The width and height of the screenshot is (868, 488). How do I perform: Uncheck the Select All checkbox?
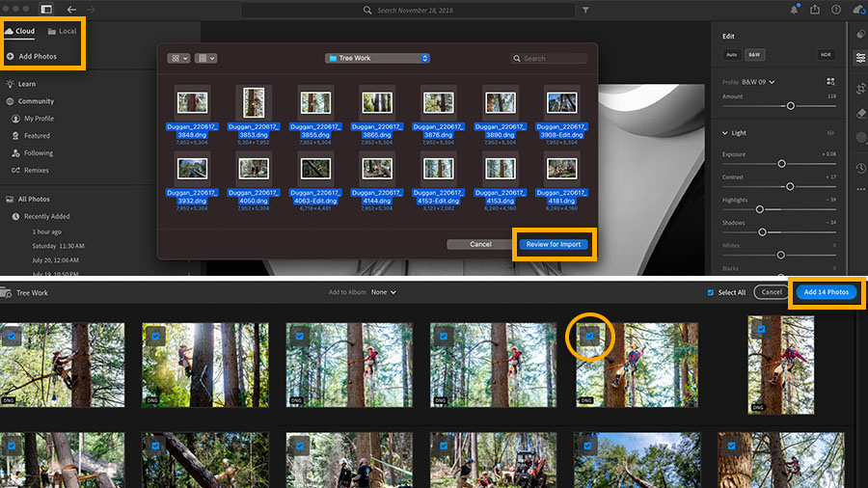(x=710, y=292)
